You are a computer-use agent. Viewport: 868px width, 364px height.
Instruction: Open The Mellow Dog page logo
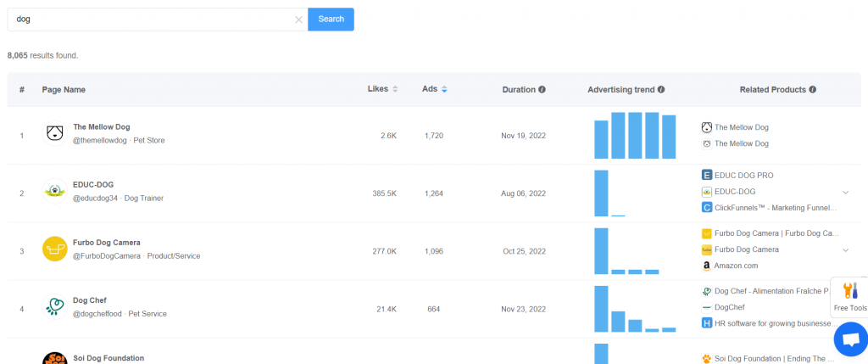[55, 133]
